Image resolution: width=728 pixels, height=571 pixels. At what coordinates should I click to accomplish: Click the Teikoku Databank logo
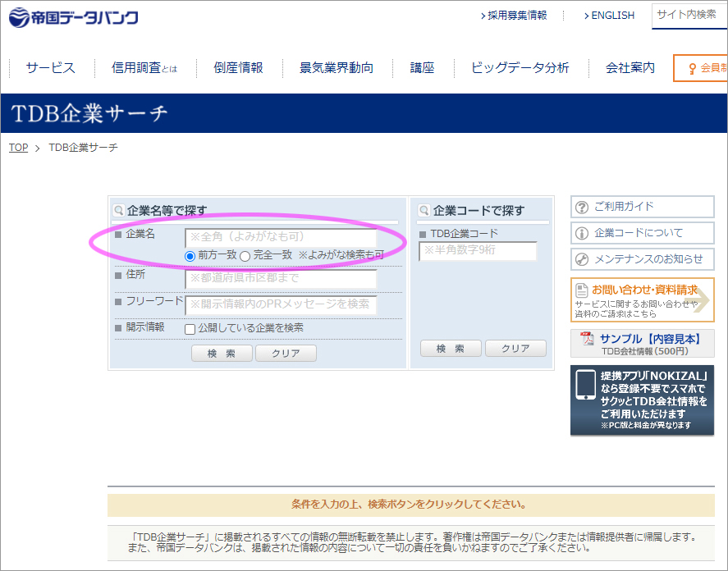pyautogui.click(x=72, y=16)
